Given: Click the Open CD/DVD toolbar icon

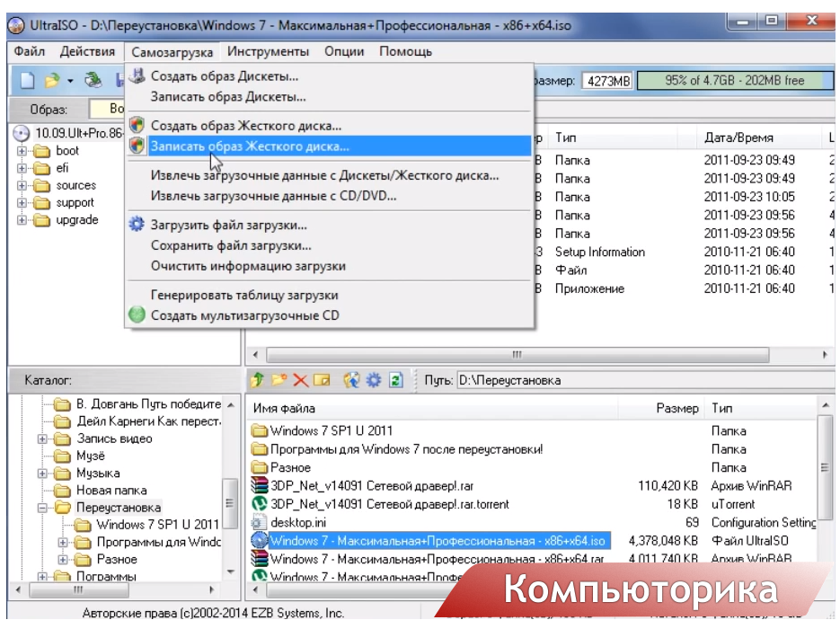Looking at the screenshot, I should click(x=93, y=80).
